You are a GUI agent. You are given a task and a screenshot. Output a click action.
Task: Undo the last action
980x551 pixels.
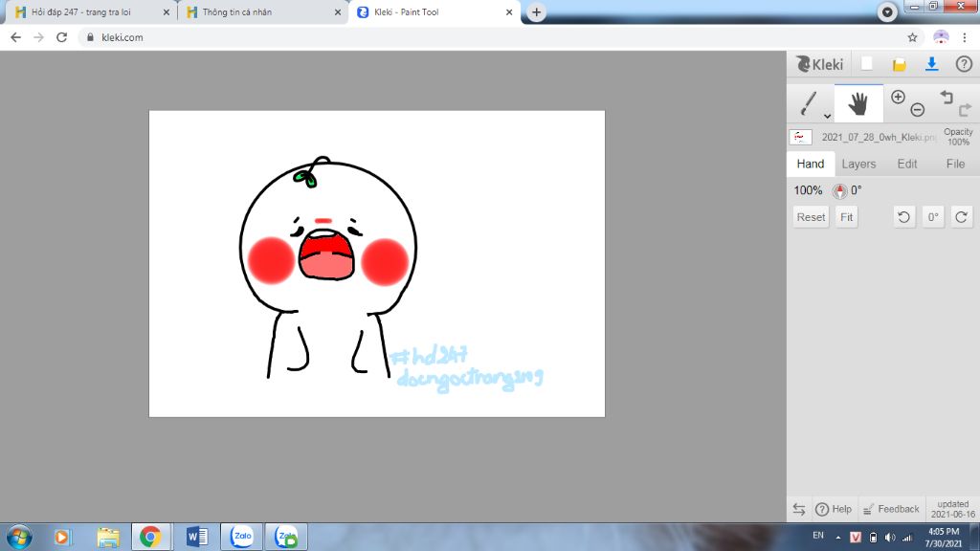point(947,97)
